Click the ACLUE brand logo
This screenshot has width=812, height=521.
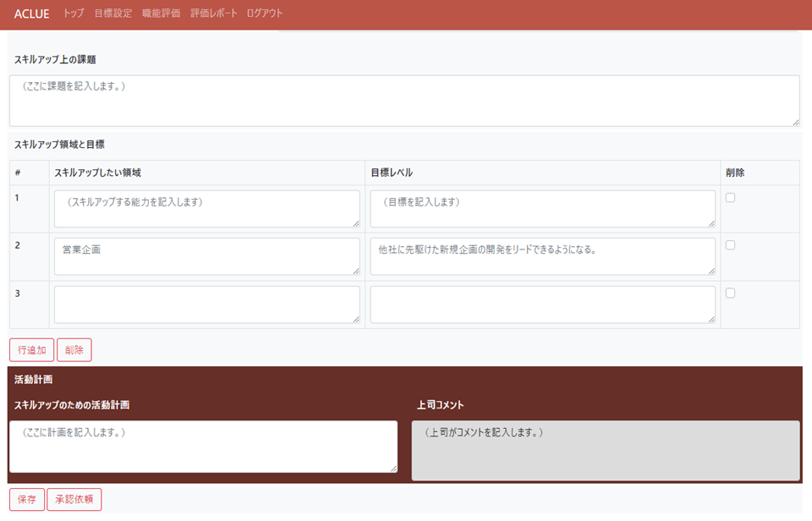pyautogui.click(x=31, y=14)
